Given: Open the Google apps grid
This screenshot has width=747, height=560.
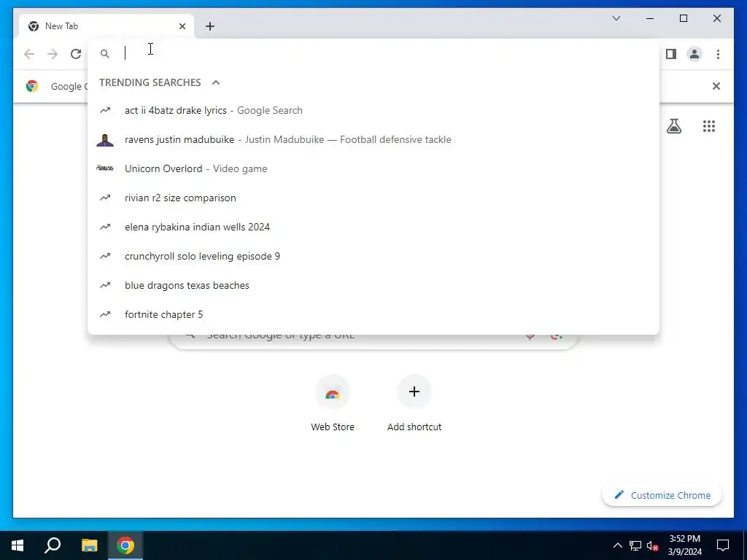Looking at the screenshot, I should (x=709, y=126).
